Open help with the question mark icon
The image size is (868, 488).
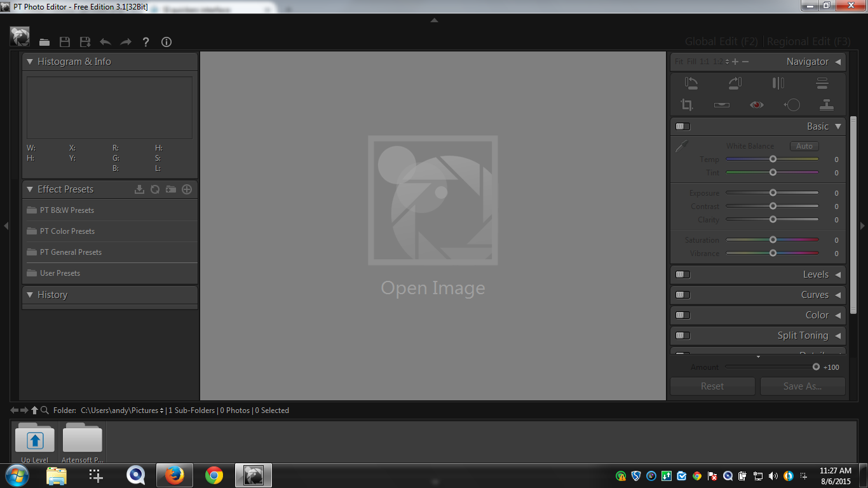(x=146, y=42)
